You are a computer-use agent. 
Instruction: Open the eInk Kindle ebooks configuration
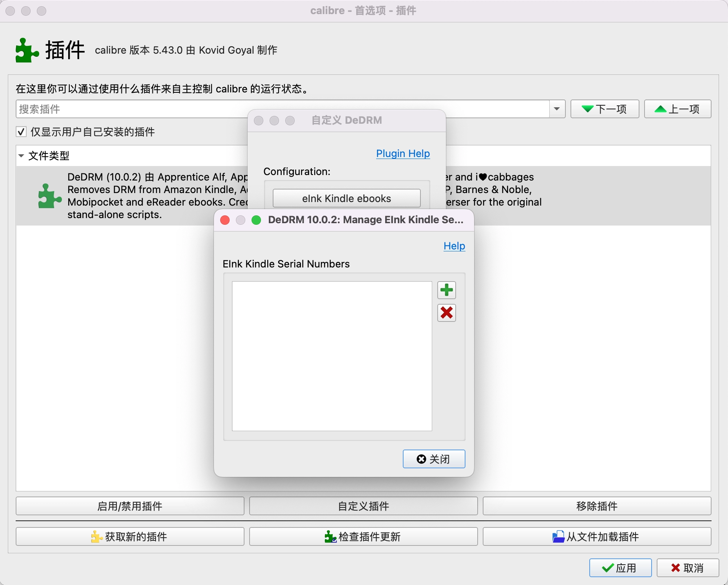pos(346,199)
